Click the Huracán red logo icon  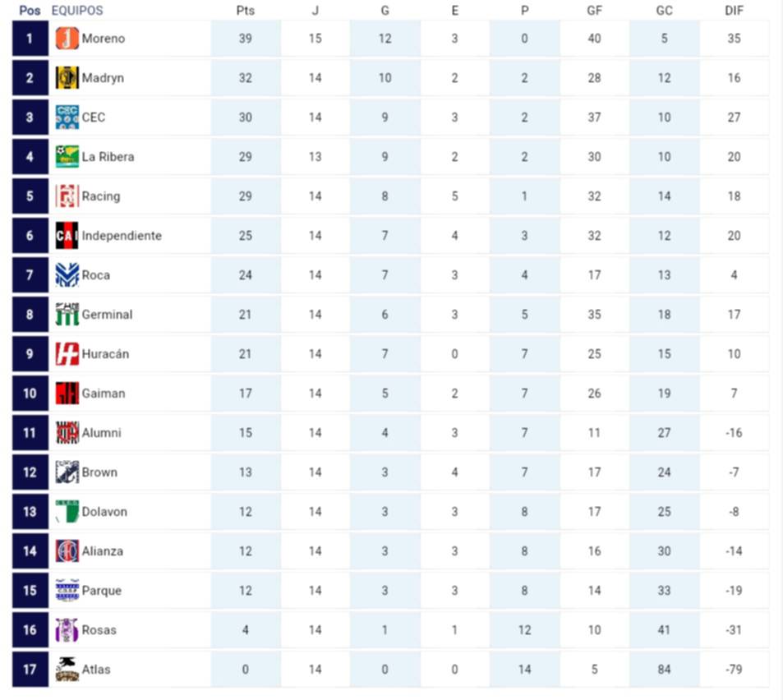(67, 354)
